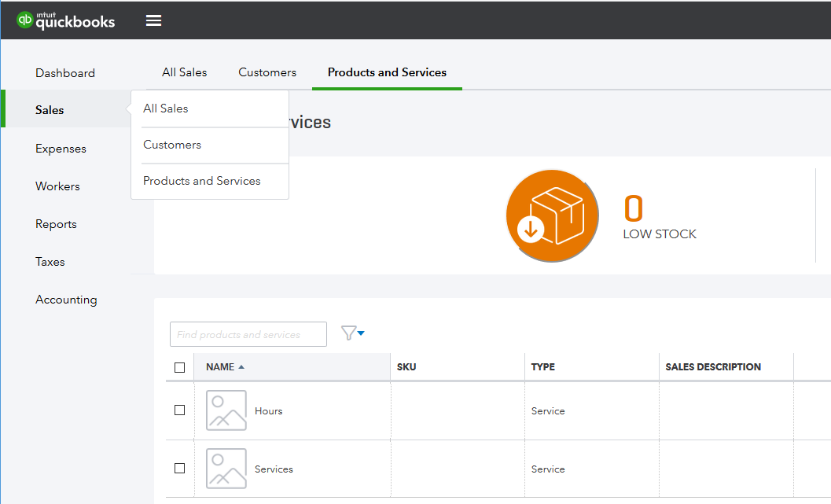Click the Hours item image placeholder

[x=226, y=410]
